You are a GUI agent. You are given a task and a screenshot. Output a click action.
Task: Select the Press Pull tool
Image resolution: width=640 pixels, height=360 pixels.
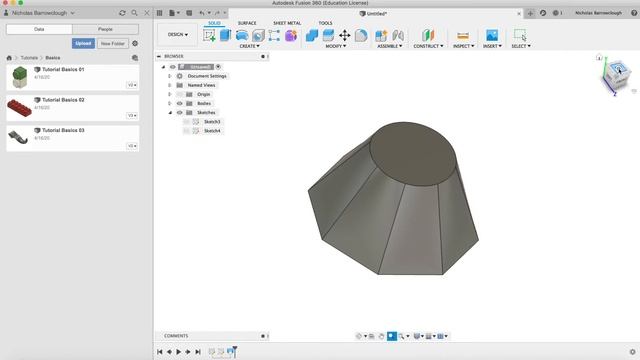[312, 36]
